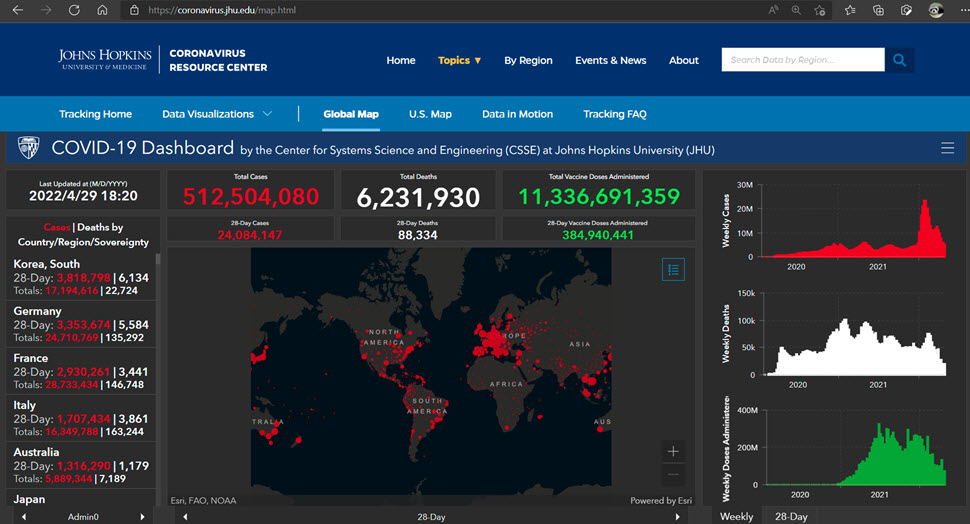The height and width of the screenshot is (524, 970).
Task: Click the blue search magnifier button
Action: [899, 60]
